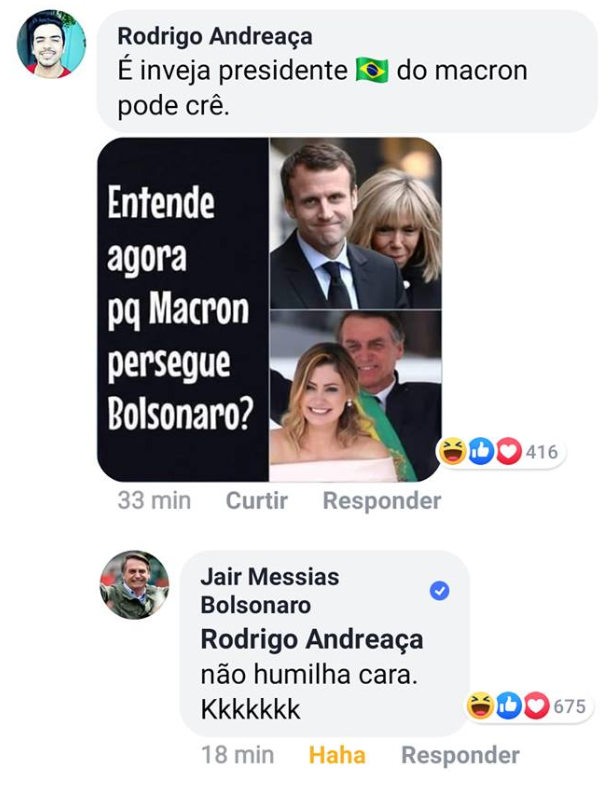607x789 pixels.
Task: Click the heart reaction icon beside 416
Action: pos(508,452)
